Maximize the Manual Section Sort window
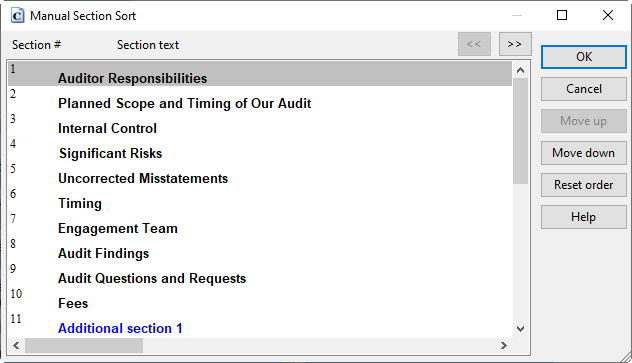 [x=562, y=15]
